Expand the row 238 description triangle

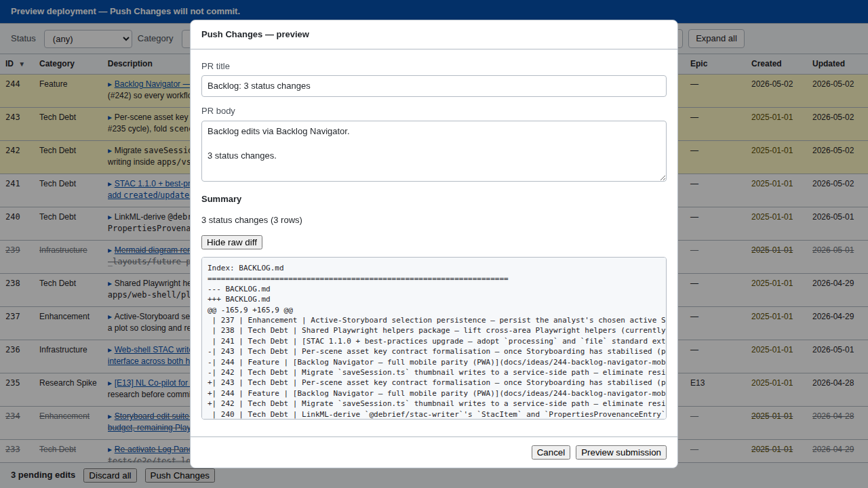tap(110, 284)
